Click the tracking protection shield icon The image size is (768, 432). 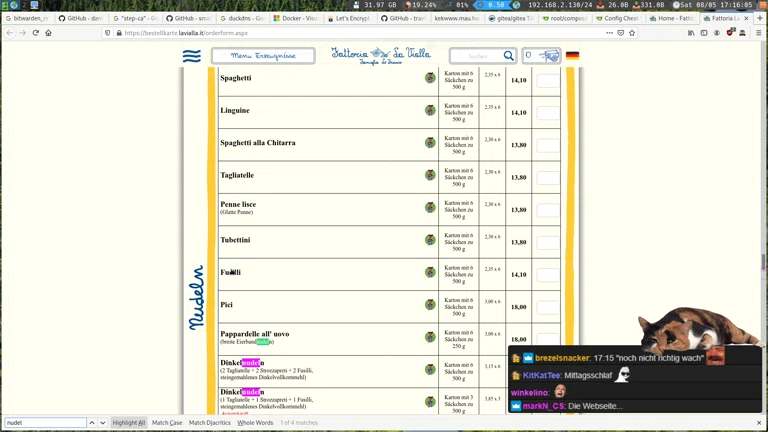click(x=107, y=33)
